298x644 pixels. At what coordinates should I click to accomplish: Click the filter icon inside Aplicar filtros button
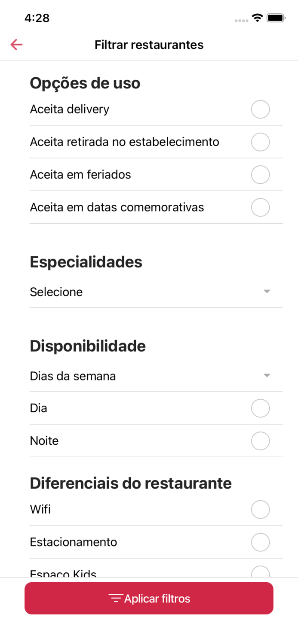click(x=115, y=598)
